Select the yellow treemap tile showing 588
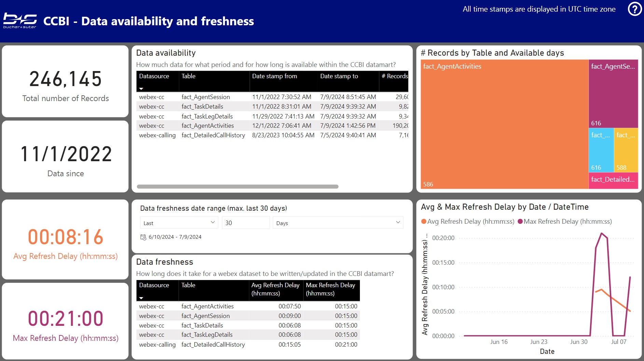Viewport: 644px width, 361px height. (626, 150)
